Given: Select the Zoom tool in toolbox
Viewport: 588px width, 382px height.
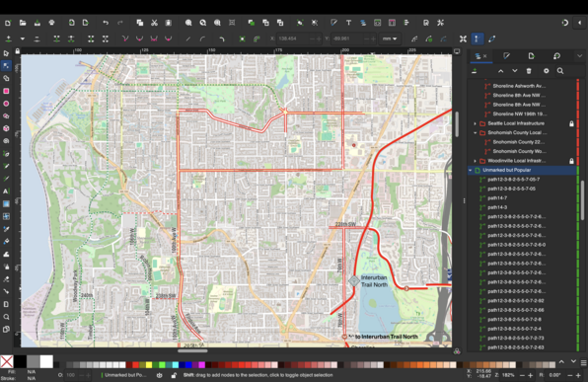Looking at the screenshot, I should click(x=6, y=317).
